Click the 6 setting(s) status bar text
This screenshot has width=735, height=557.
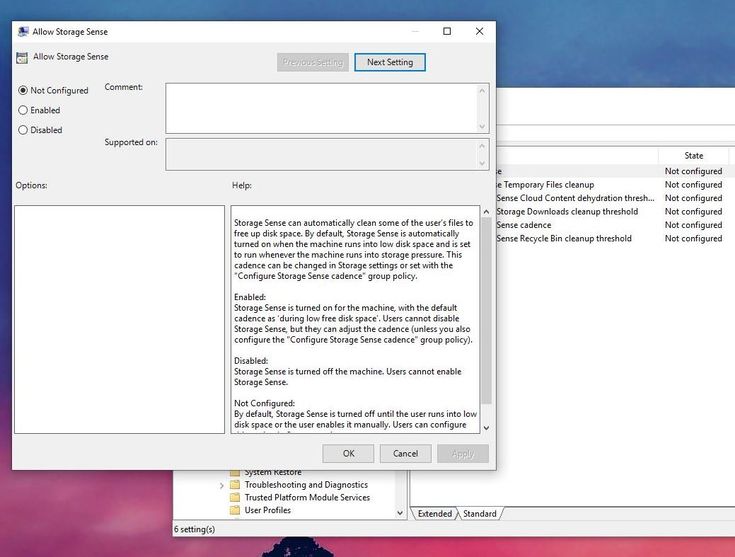coord(195,529)
